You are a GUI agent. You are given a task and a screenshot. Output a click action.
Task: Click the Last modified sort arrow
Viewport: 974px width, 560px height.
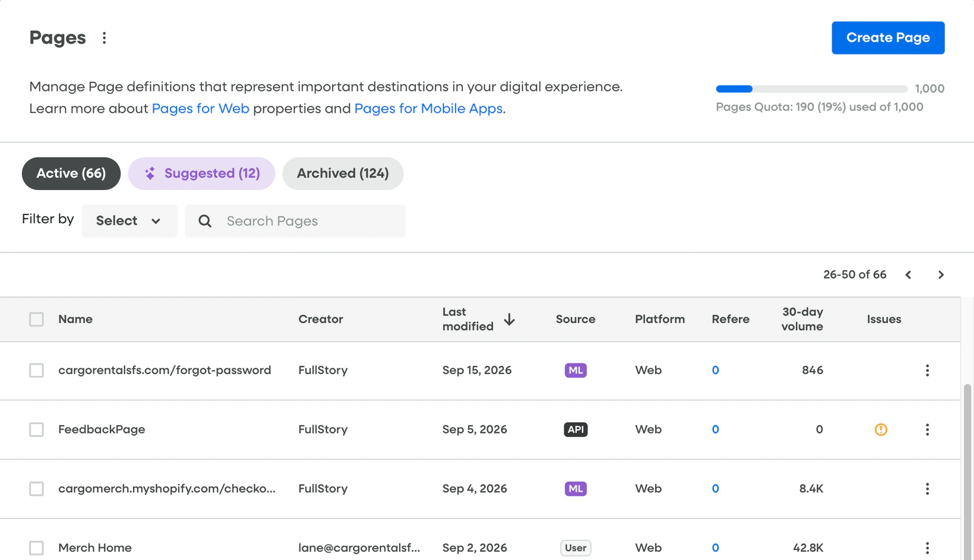pyautogui.click(x=509, y=319)
